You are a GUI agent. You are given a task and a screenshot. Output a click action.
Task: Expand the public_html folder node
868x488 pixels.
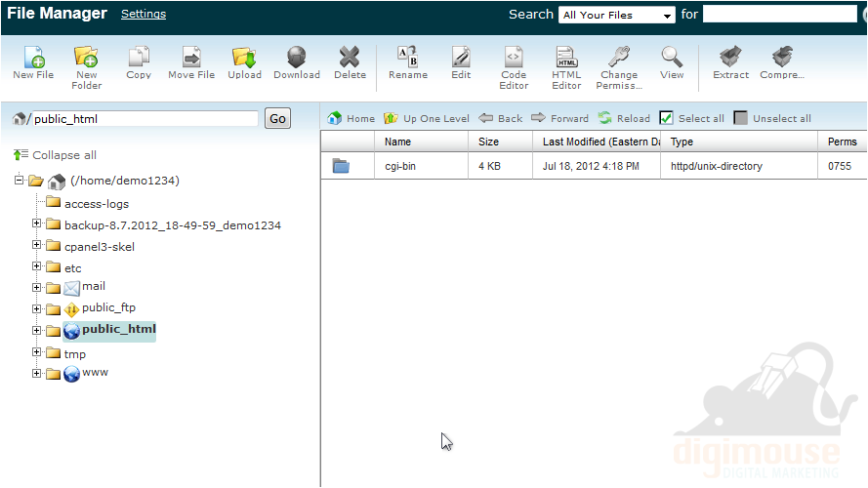point(36,331)
